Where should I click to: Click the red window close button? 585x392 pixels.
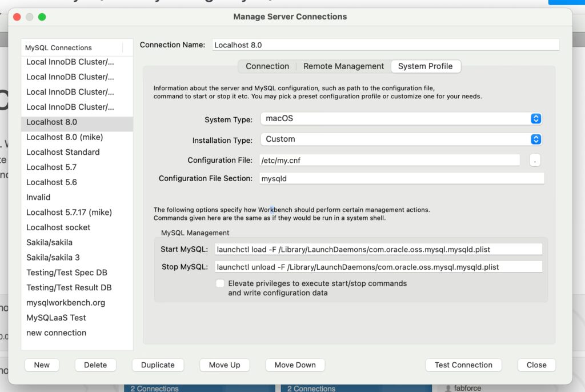pyautogui.click(x=17, y=17)
